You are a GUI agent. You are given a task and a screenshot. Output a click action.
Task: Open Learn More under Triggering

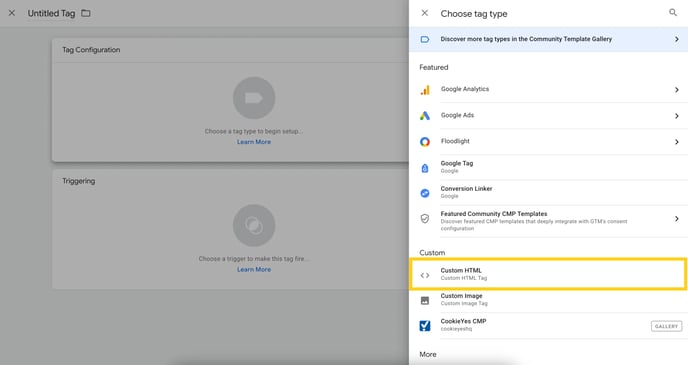pos(254,270)
